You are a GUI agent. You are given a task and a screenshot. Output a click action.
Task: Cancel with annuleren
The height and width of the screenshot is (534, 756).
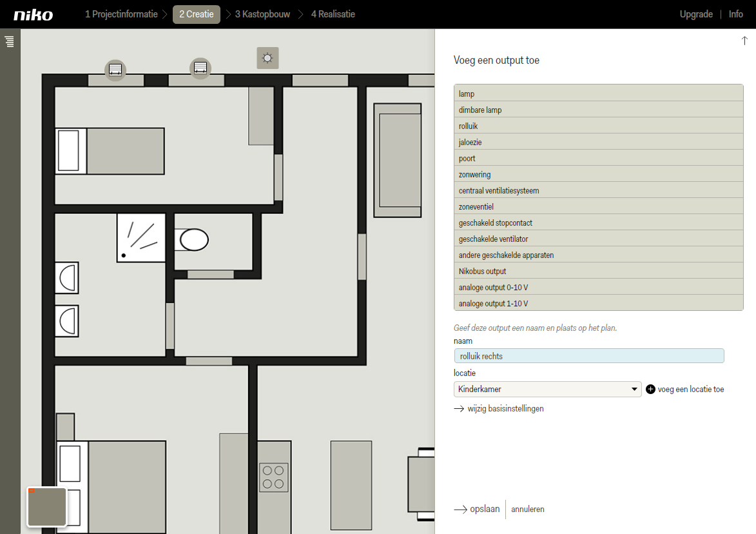[527, 509]
